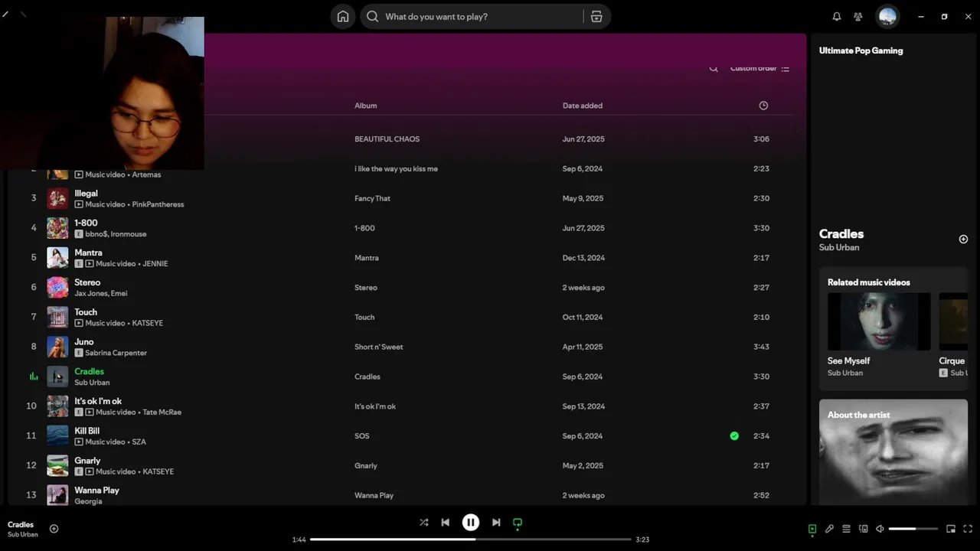Click the Juno track cover art
Viewport: 980px width, 551px height.
pyautogui.click(x=57, y=347)
